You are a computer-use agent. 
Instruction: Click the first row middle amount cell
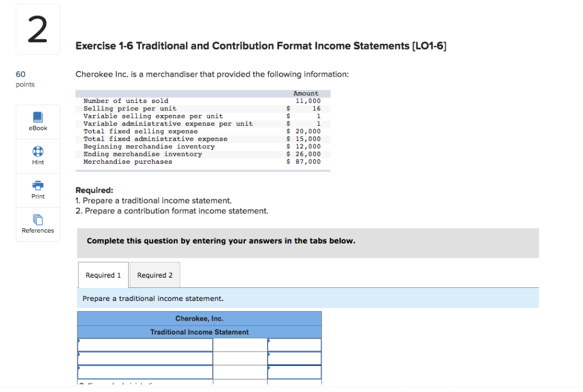pos(240,345)
